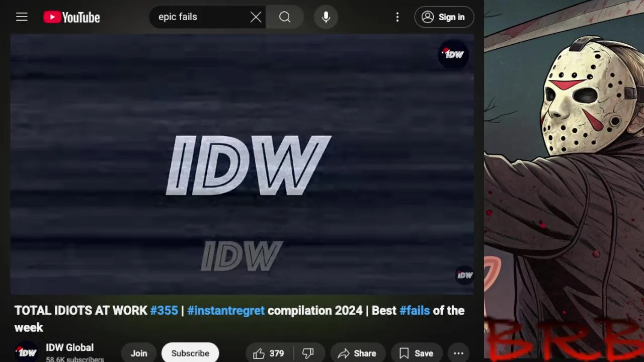Click the '58.6K subscribers' text
The image size is (644, 362).
pyautogui.click(x=75, y=359)
